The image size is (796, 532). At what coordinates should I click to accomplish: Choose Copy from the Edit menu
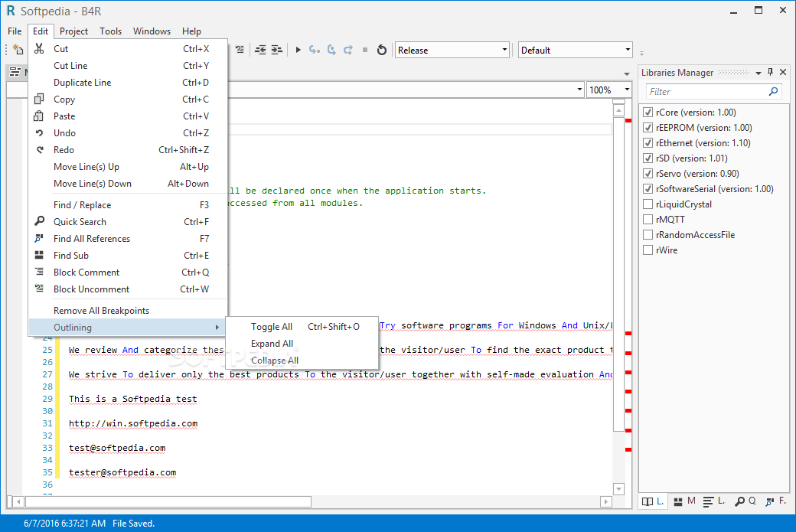[x=128, y=99]
